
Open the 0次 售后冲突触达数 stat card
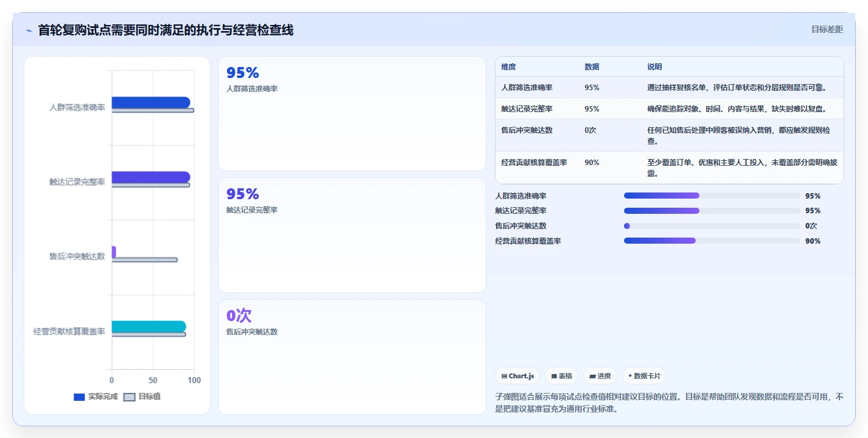tap(352, 357)
